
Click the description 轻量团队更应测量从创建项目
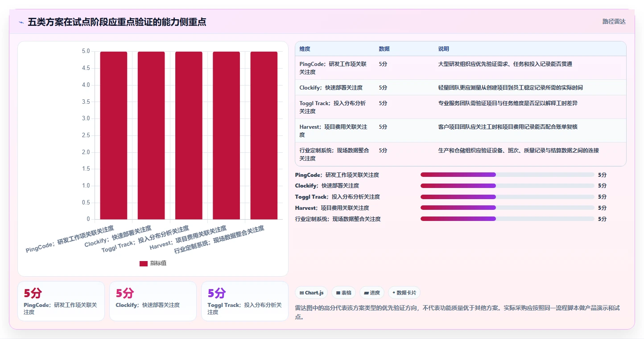point(510,88)
